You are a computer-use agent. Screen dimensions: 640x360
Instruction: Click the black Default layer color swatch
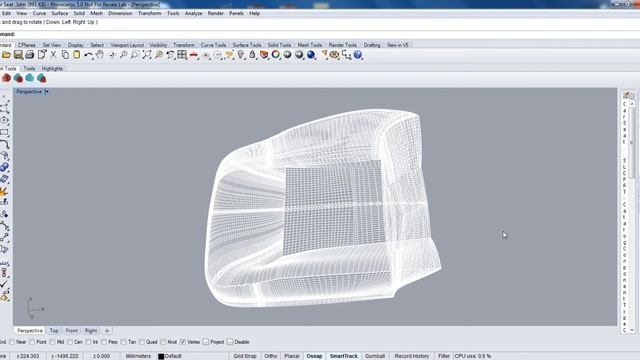(x=161, y=356)
